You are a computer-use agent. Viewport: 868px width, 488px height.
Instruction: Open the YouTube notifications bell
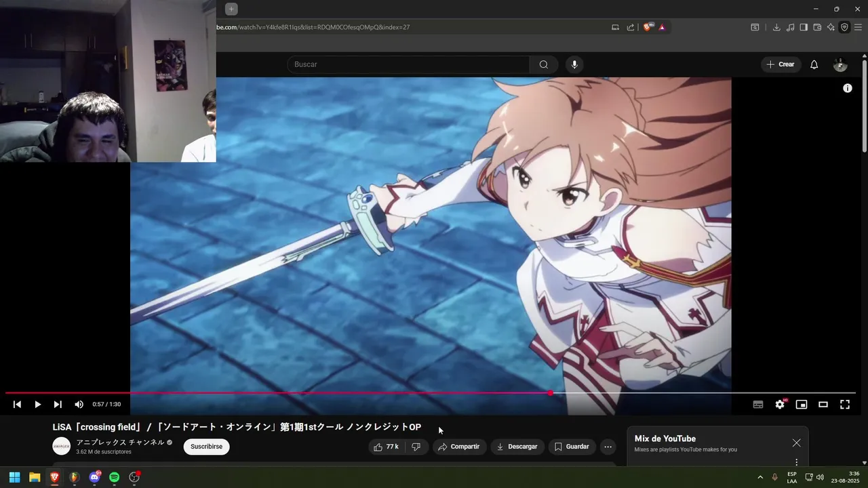tap(814, 64)
